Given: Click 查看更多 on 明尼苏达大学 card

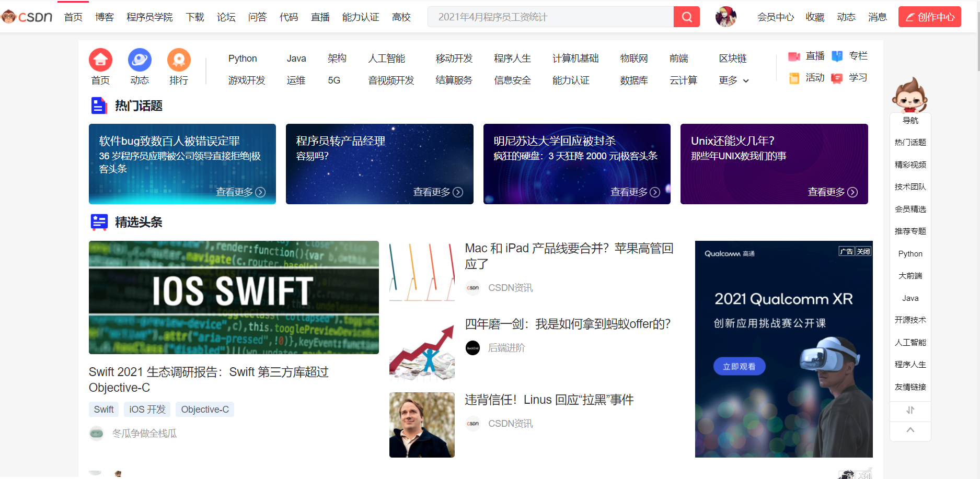Looking at the screenshot, I should (x=635, y=192).
